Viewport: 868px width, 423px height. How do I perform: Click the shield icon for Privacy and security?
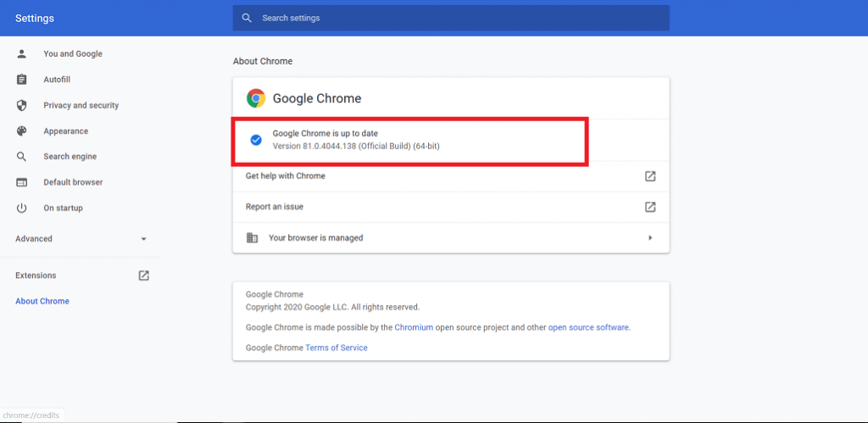pos(21,105)
